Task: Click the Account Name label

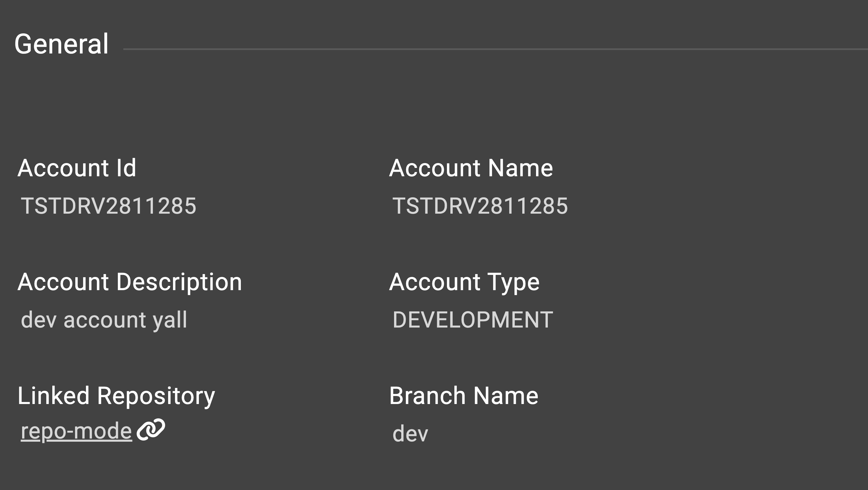Action: point(471,168)
